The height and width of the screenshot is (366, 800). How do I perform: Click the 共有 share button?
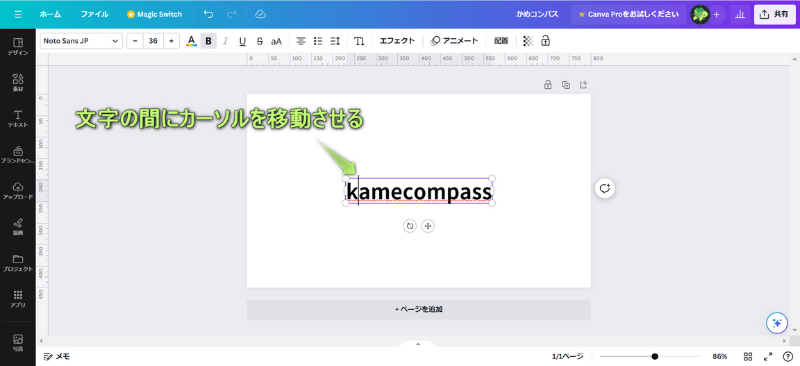click(x=774, y=14)
